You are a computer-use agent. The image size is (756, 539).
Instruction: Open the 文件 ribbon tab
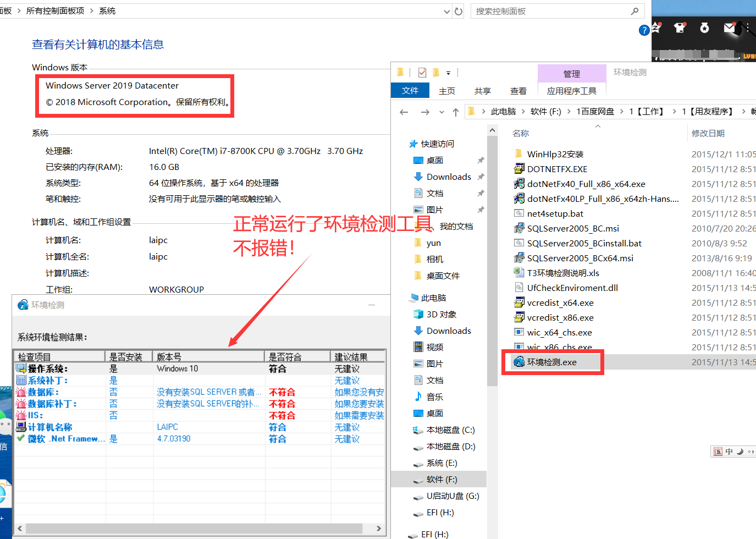[410, 90]
